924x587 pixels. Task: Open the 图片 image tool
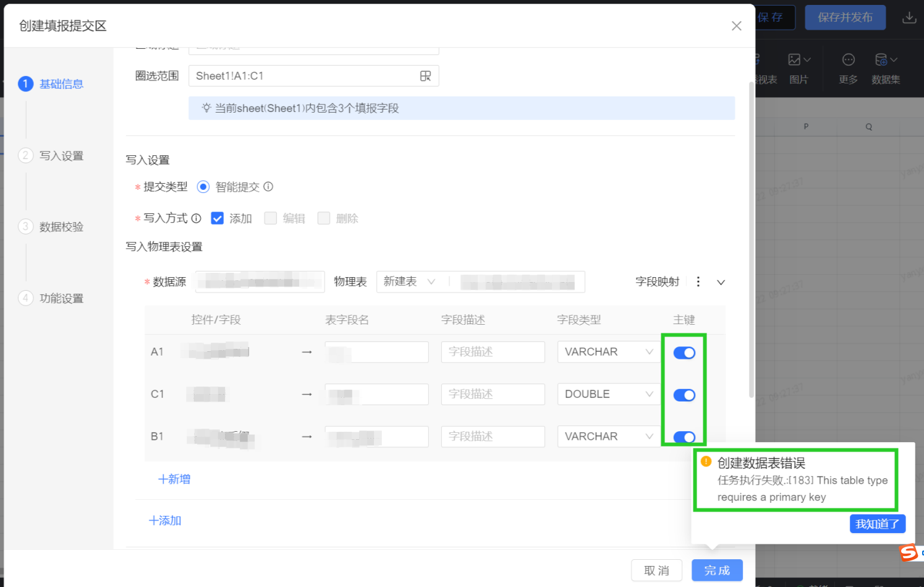799,68
